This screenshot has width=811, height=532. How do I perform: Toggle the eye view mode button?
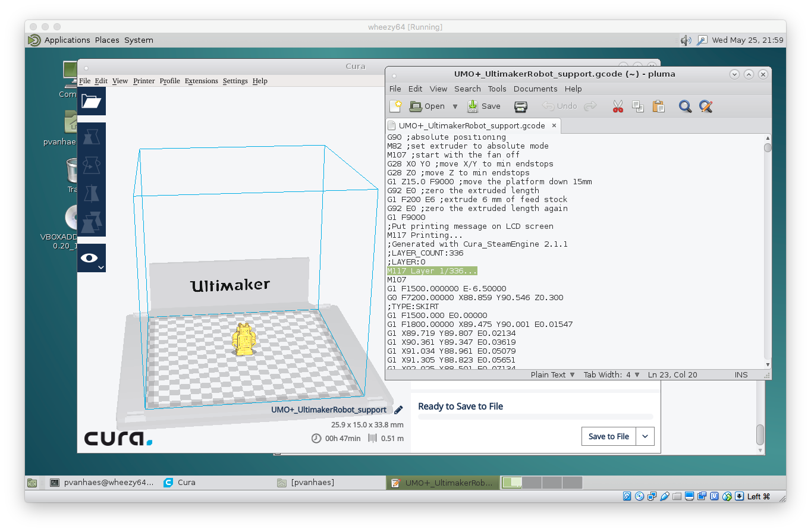click(x=91, y=258)
